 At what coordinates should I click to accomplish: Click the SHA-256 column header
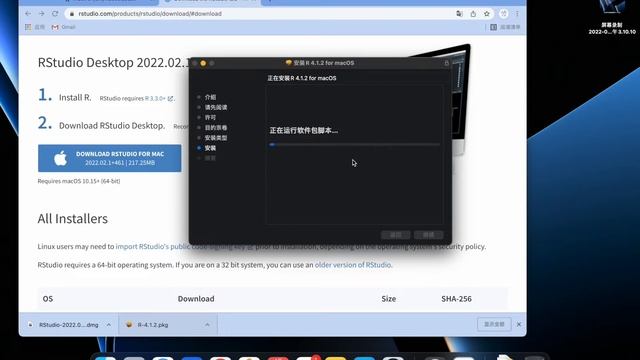456,299
